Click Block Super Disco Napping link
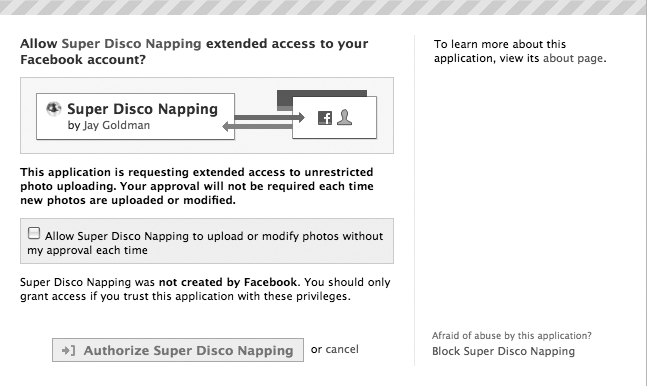Viewport: 647px width, 386px height. 503,351
